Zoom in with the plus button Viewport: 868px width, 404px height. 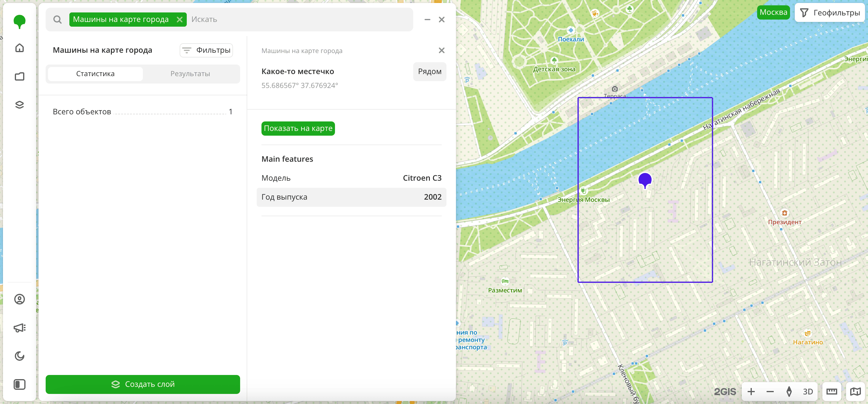(751, 392)
